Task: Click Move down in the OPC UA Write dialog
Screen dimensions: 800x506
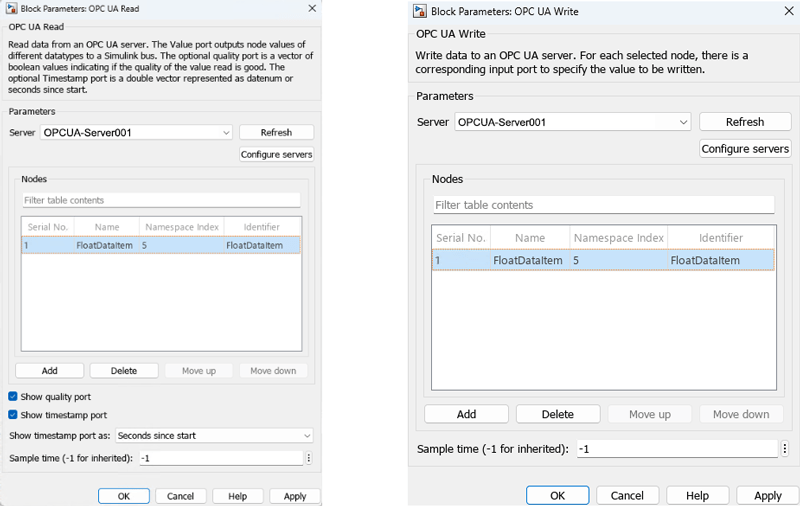Action: point(741,414)
